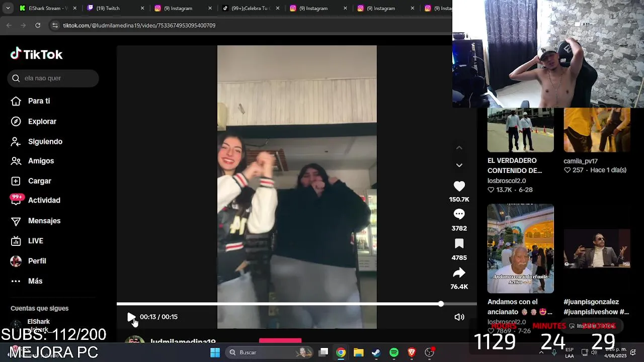Open the ESP LAA language switcher
This screenshot has width=644, height=362.
tap(570, 352)
